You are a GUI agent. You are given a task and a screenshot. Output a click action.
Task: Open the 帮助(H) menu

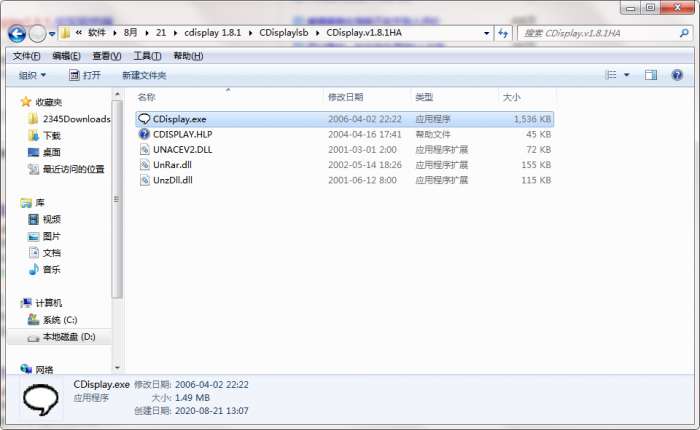[188, 56]
